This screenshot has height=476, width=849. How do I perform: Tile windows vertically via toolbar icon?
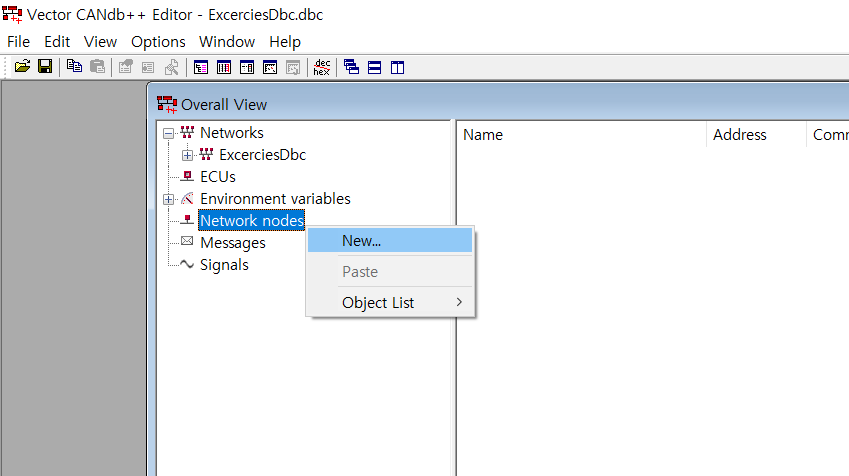click(397, 68)
